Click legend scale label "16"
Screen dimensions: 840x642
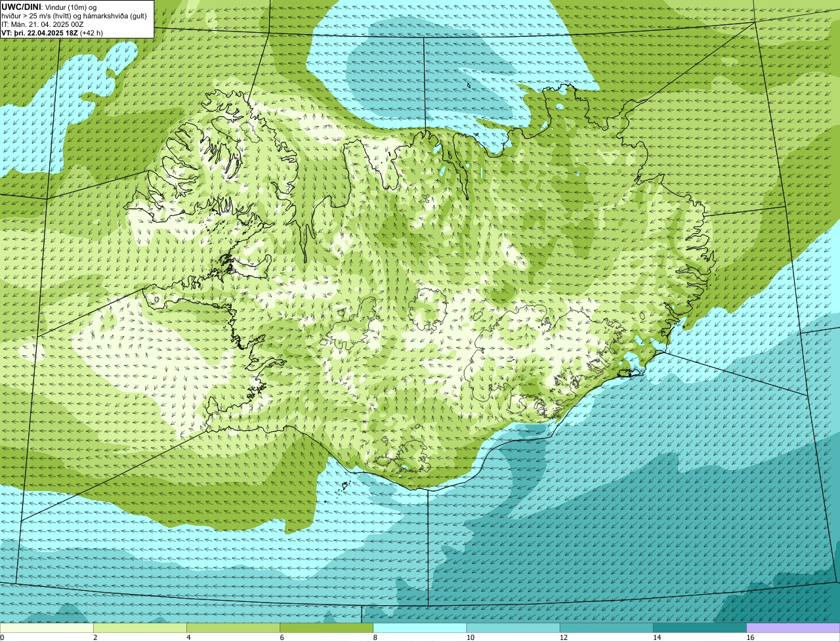(750, 637)
